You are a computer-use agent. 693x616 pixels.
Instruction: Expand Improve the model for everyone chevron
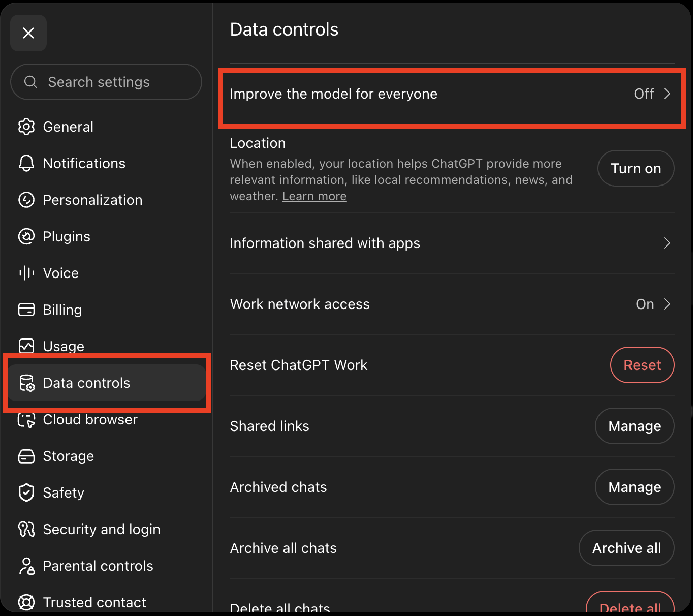click(x=667, y=94)
